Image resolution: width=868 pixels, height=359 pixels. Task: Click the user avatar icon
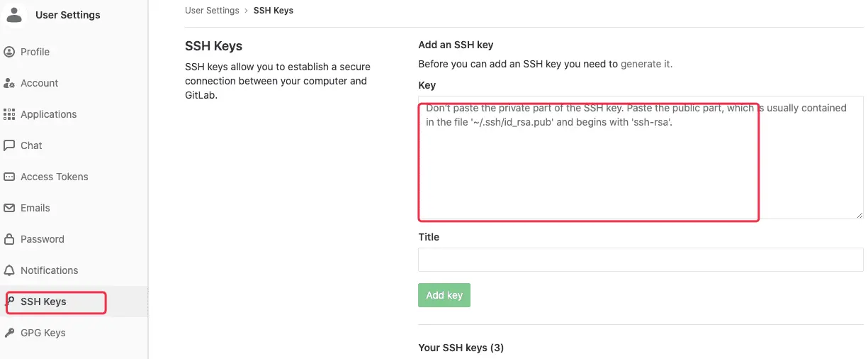14,14
